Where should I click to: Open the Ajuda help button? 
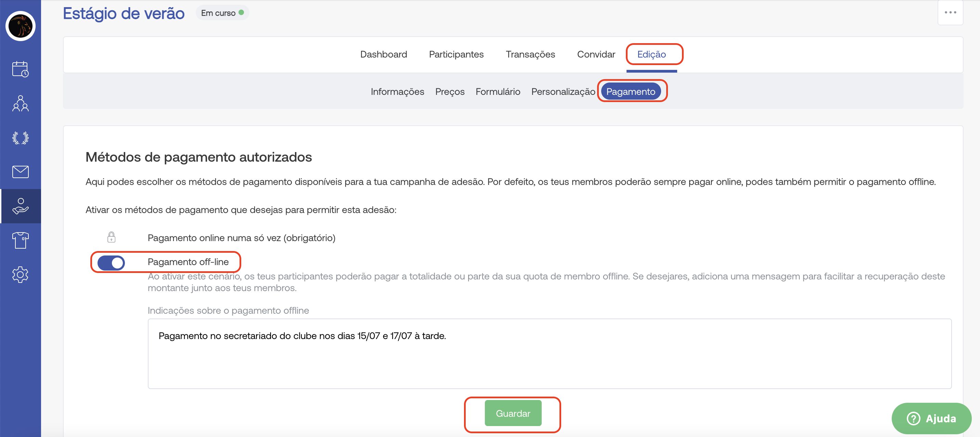pos(931,419)
